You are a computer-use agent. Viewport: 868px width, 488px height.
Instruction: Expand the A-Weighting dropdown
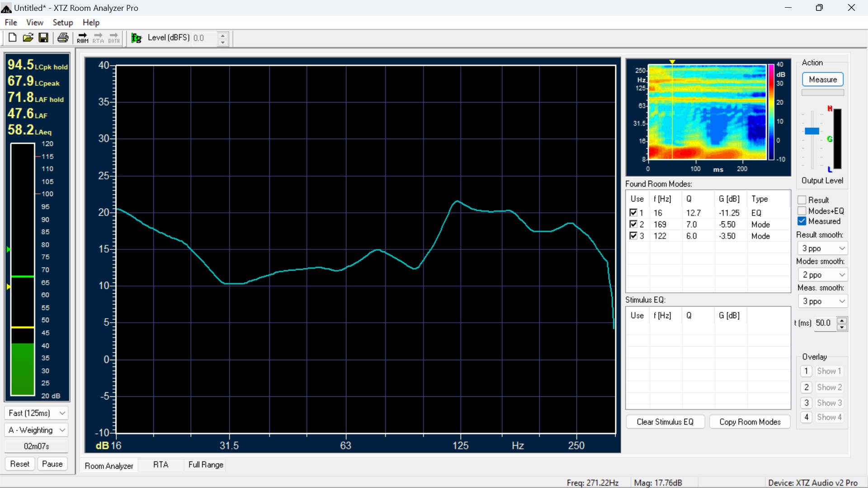point(37,430)
